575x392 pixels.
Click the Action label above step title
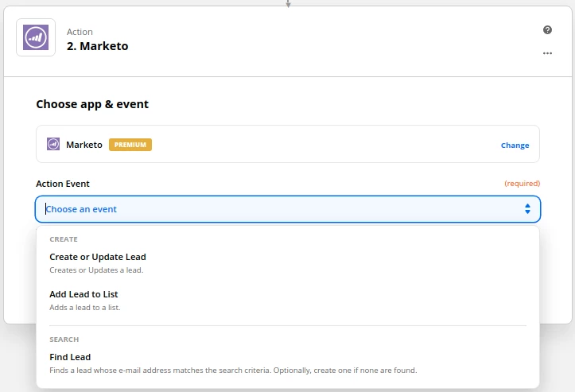[x=80, y=32]
